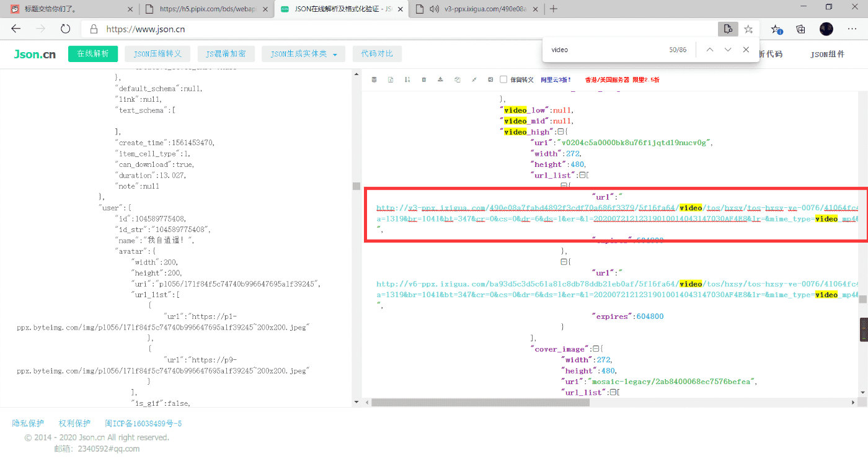Click the "create_time":1561453470 line

(166, 143)
